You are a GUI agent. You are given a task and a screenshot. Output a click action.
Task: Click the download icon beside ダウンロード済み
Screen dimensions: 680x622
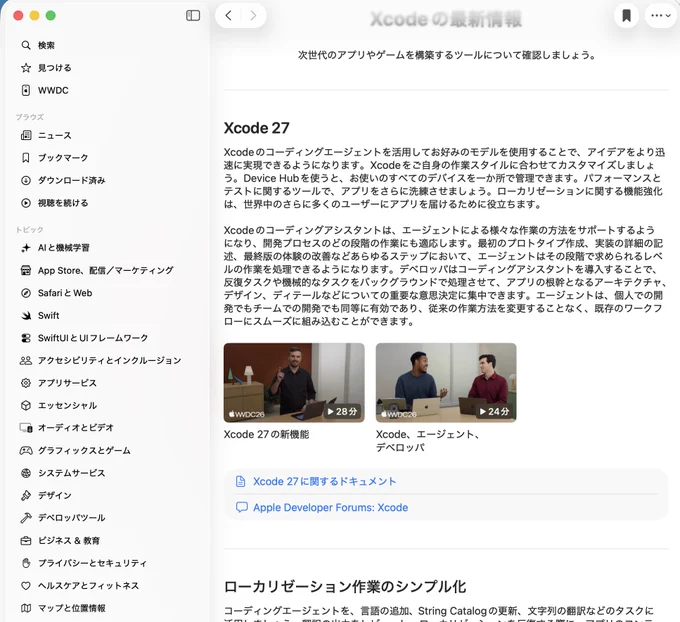coord(26,180)
